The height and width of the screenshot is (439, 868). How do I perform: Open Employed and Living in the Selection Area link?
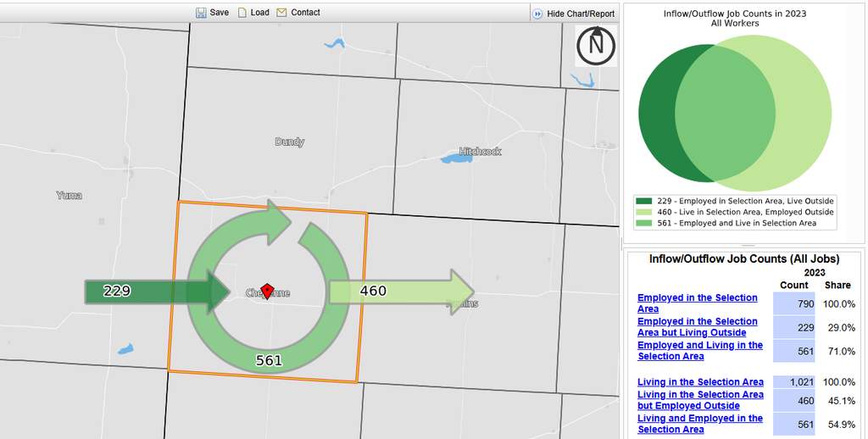pos(699,351)
